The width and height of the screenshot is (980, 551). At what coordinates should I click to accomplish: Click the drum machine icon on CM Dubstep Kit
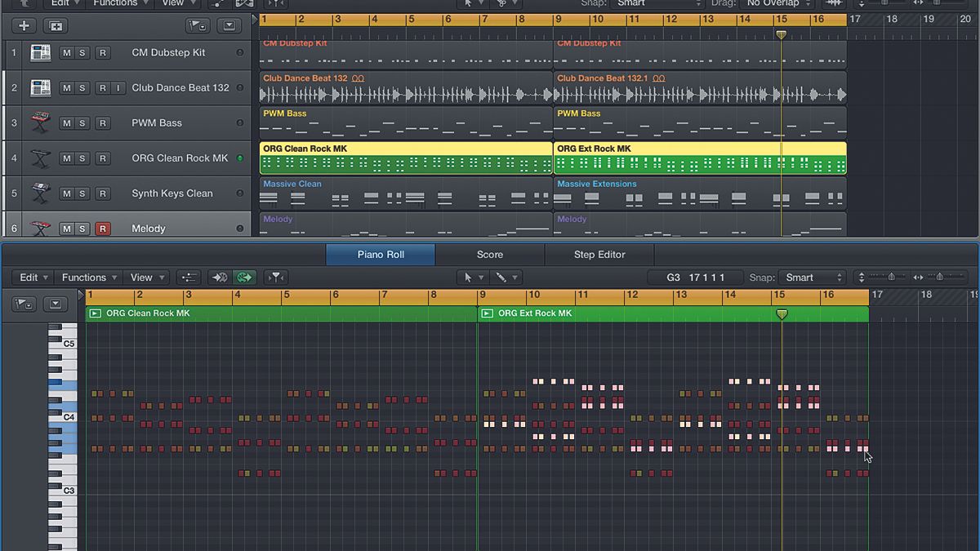pyautogui.click(x=40, y=53)
